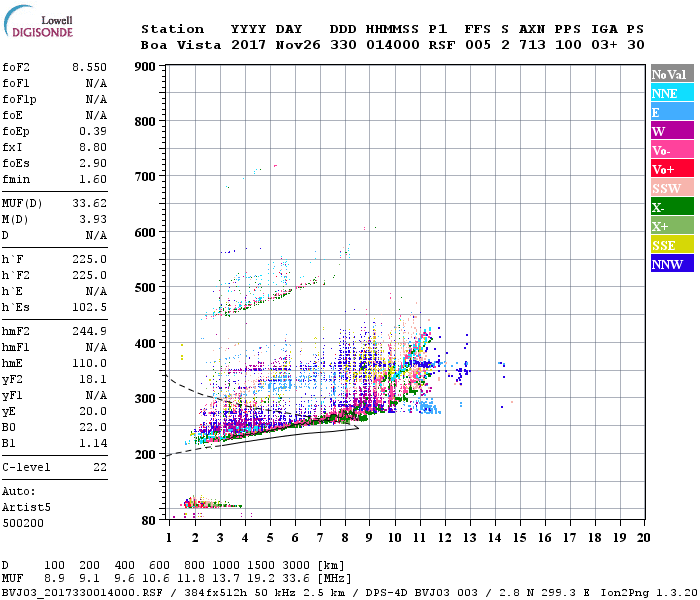This screenshot has width=700, height=600.
Task: Click the Artist5 auto-scaling label
Action: coord(26,507)
